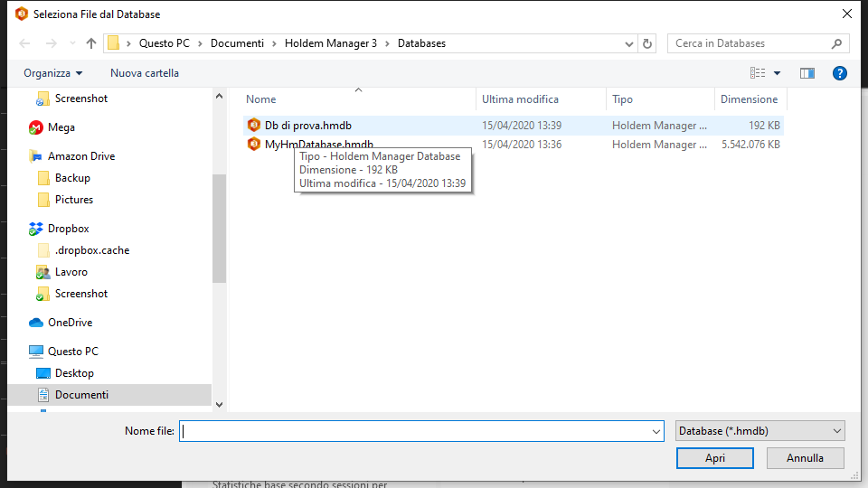This screenshot has height=488, width=868.
Task: Sort files by Dimensione column
Action: 750,99
